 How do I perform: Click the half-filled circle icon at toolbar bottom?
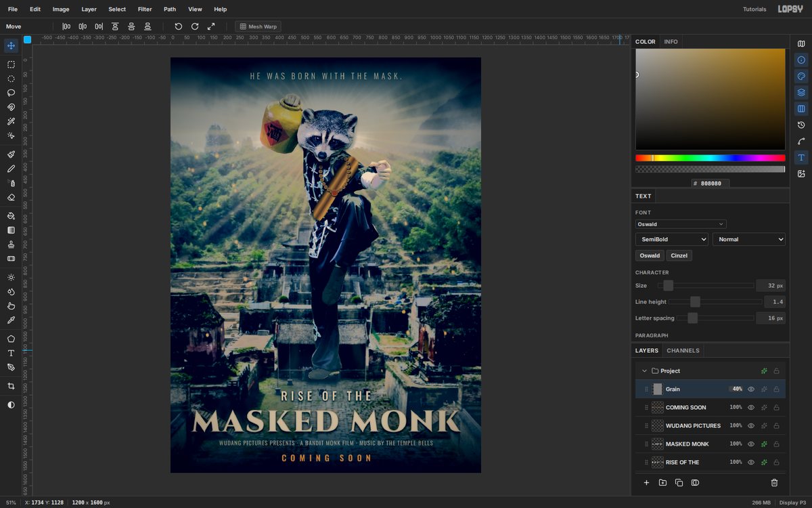11,404
